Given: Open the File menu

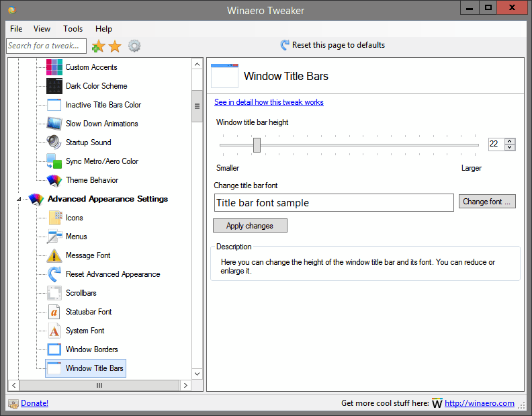Looking at the screenshot, I should [16, 29].
